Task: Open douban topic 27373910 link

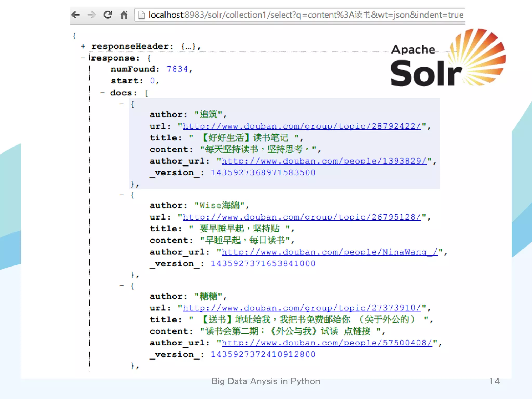Action: [x=302, y=308]
